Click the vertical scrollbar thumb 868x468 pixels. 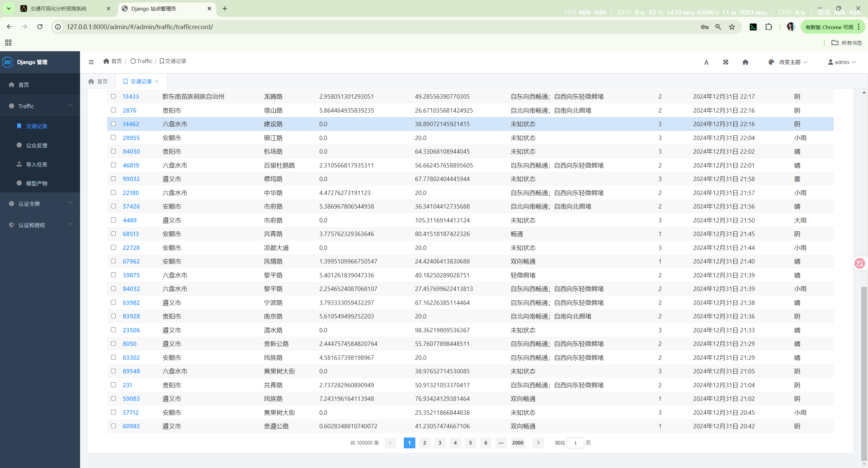pyautogui.click(x=864, y=373)
